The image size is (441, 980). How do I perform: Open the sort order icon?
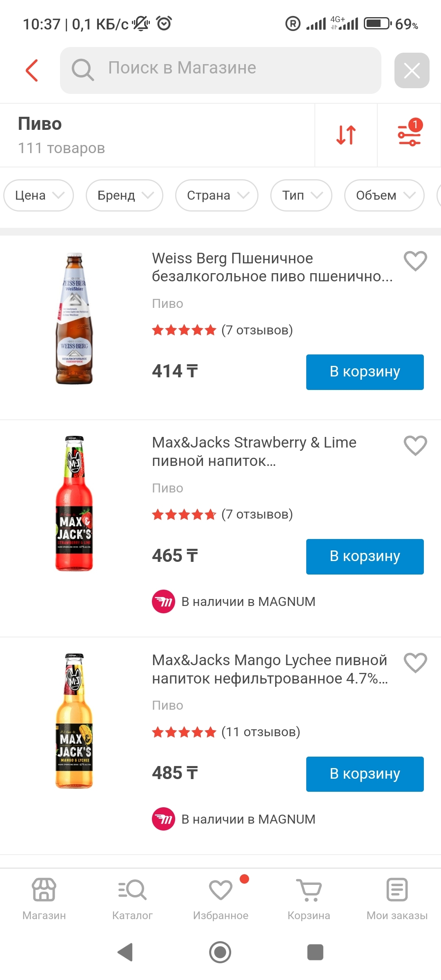[346, 135]
